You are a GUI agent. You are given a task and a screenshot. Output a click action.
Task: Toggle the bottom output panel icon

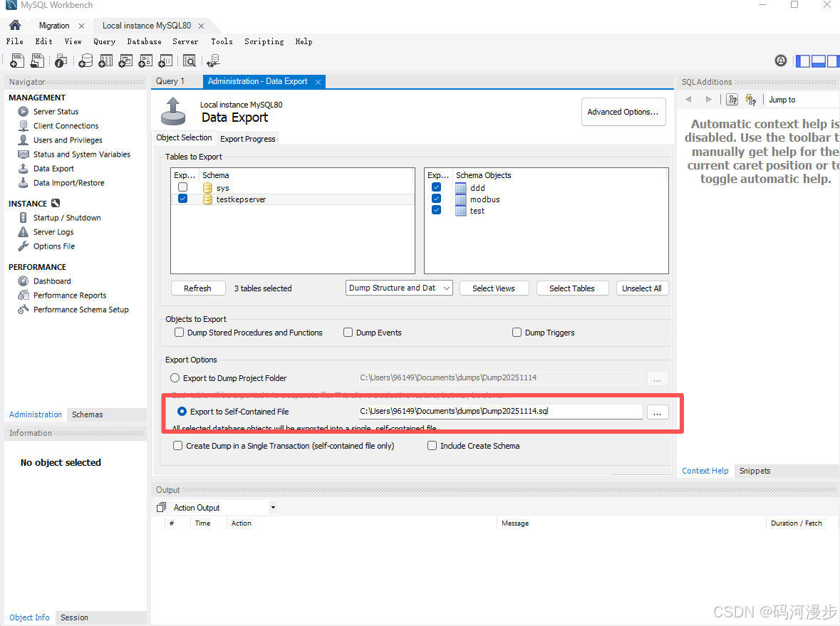(x=819, y=61)
